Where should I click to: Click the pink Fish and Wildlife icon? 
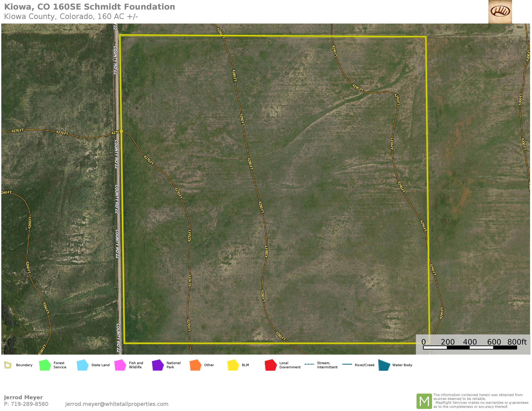pyautogui.click(x=120, y=365)
